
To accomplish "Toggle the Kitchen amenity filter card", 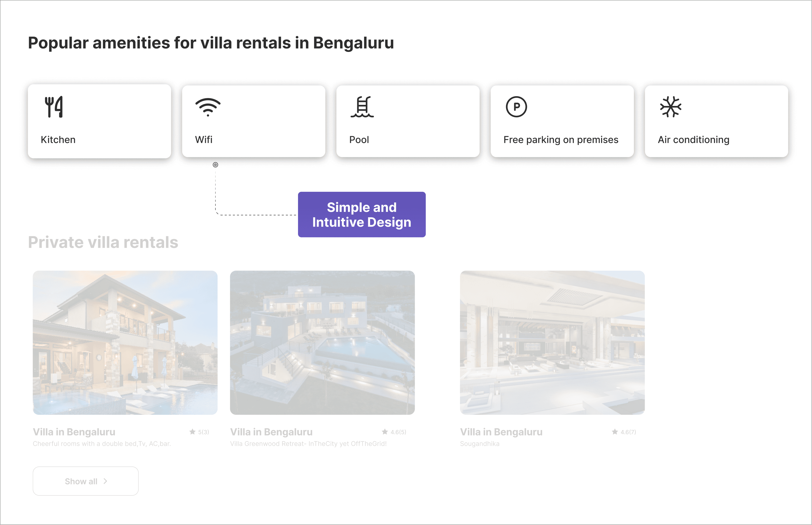I will [99, 121].
